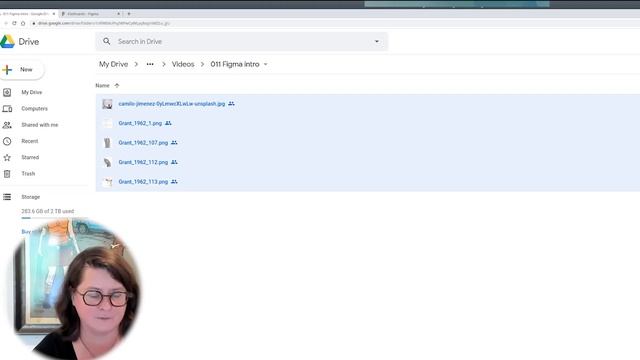Click the Google Drive logo
640x360 pixels.
pyautogui.click(x=7, y=42)
